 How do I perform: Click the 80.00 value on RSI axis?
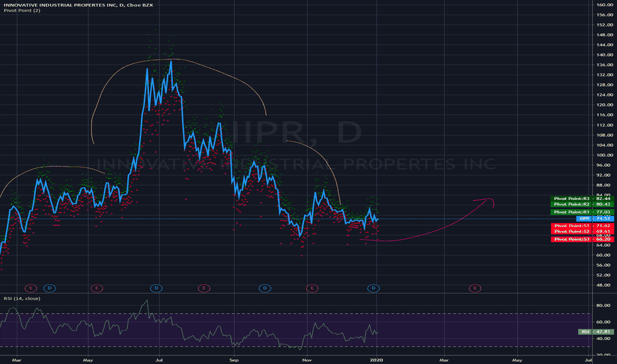click(603, 305)
